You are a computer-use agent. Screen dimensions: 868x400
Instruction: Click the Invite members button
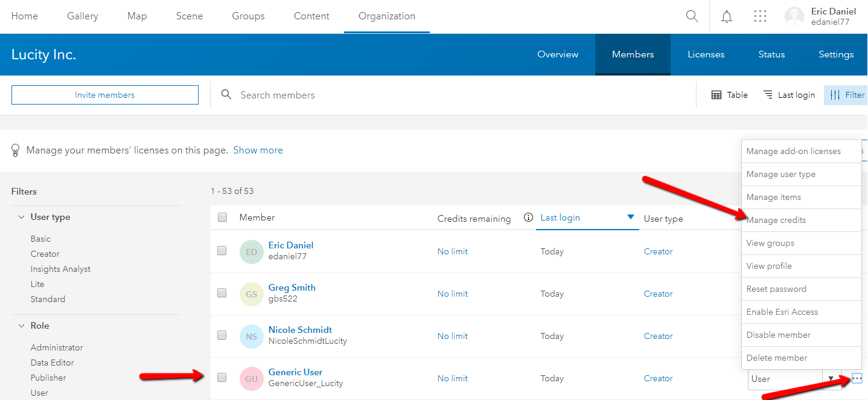pos(104,95)
